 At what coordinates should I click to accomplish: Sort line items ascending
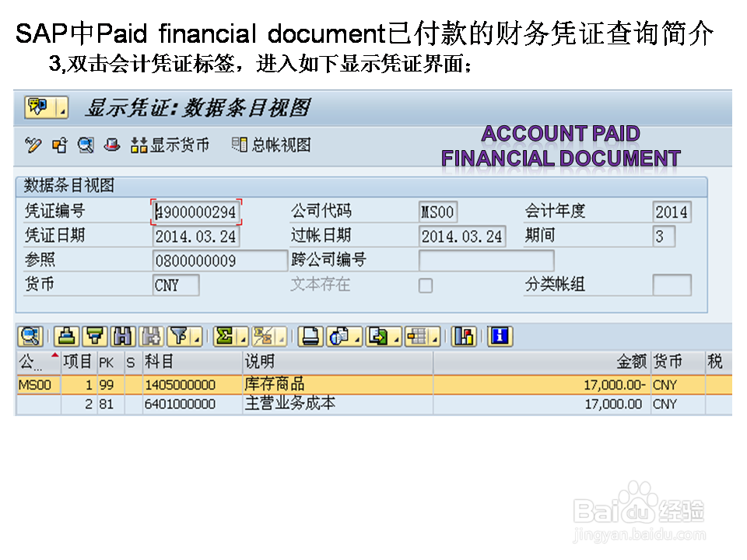(x=66, y=336)
